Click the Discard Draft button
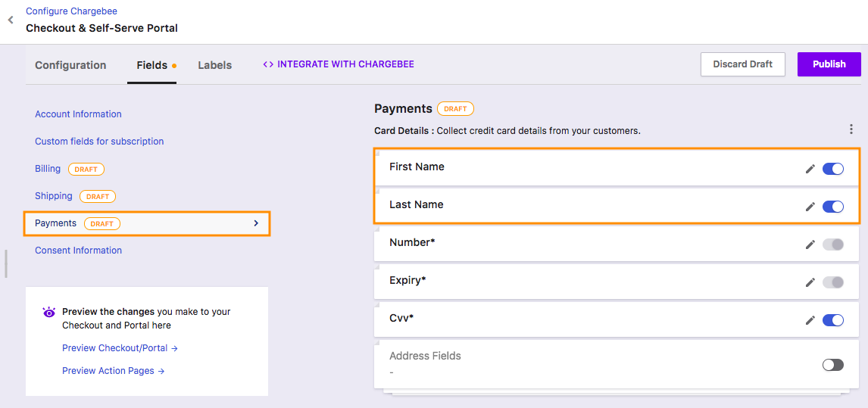Screen dimensions: 868x408 [x=743, y=64]
